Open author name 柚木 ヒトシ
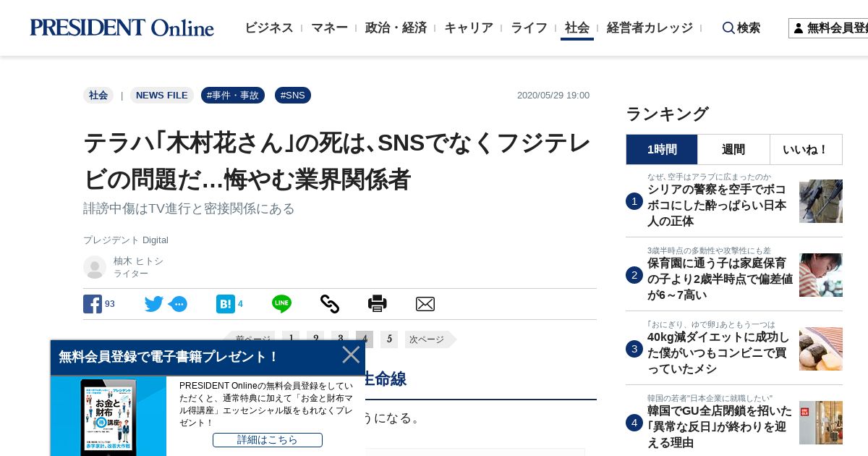This screenshot has width=868, height=456. [138, 261]
